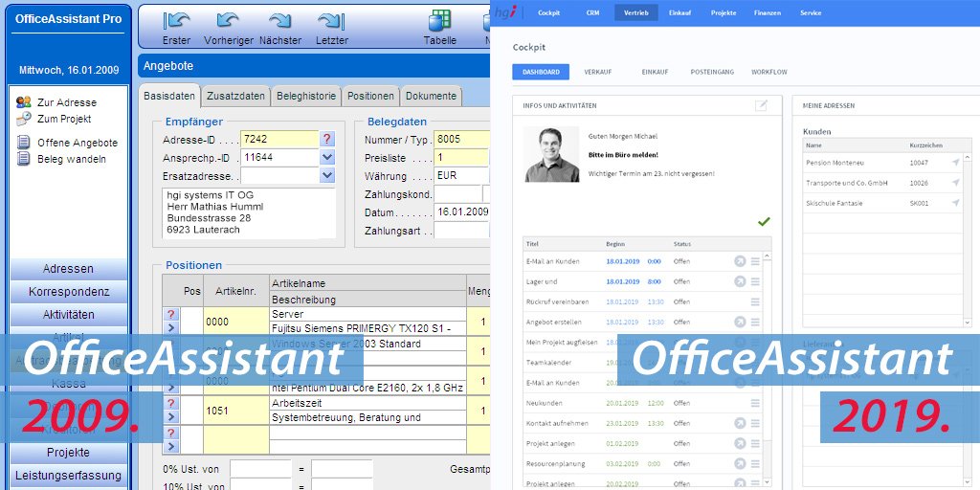Viewport: 980px width, 490px height.
Task: Click the Datum field 16.01.2009
Action: (462, 212)
